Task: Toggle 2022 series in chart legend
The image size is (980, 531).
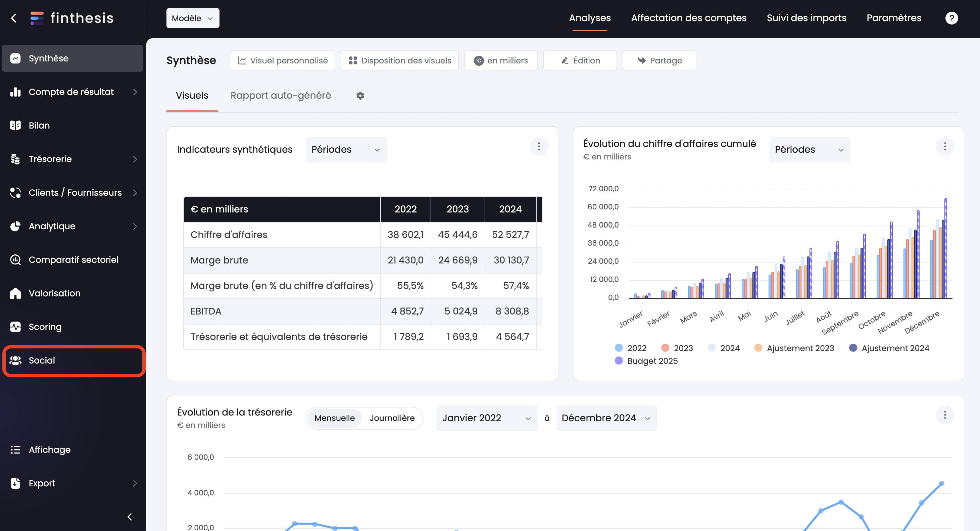Action: (x=630, y=348)
